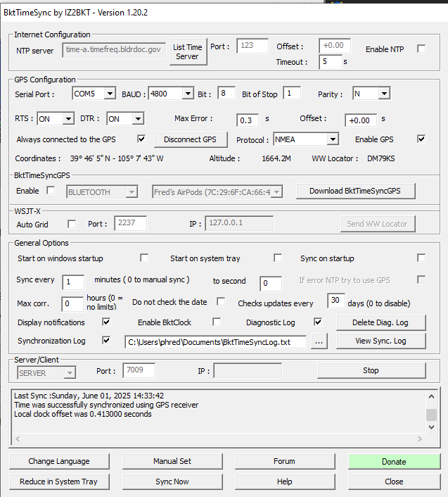Open Help
448x497 pixels.
[285, 482]
